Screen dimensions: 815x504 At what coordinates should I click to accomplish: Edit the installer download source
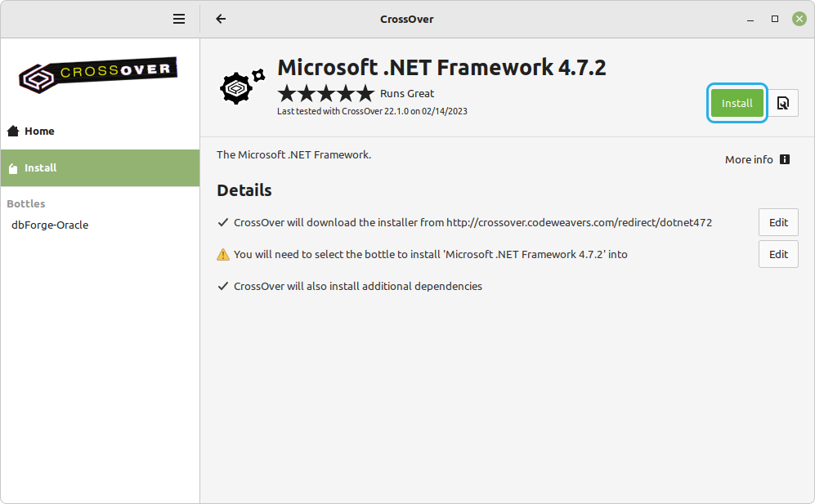778,222
